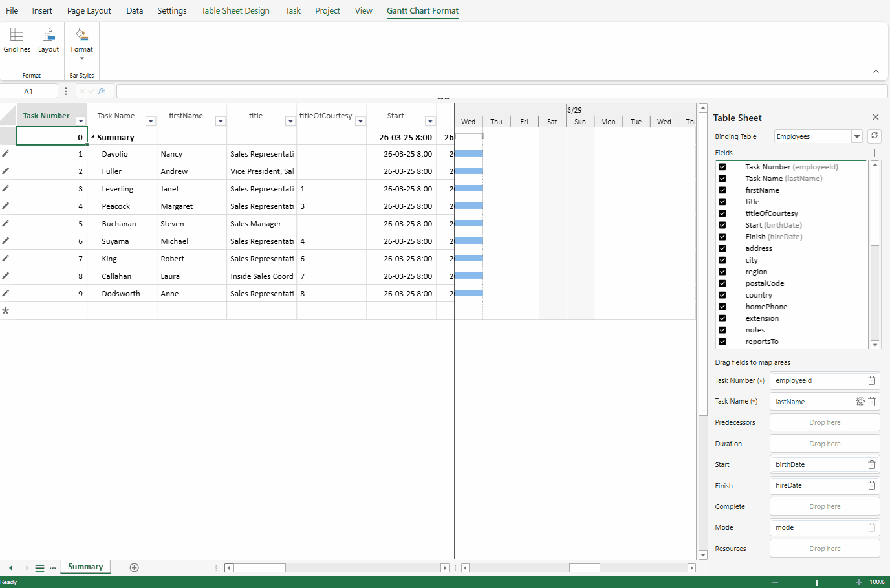Add a new field with plus icon

[874, 153]
